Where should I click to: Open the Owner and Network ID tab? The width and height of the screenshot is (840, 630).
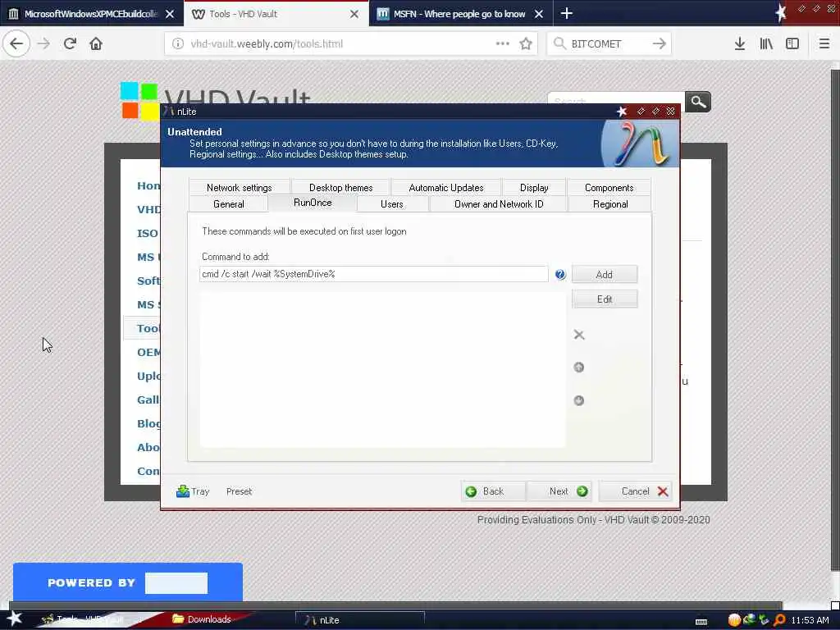coord(499,204)
